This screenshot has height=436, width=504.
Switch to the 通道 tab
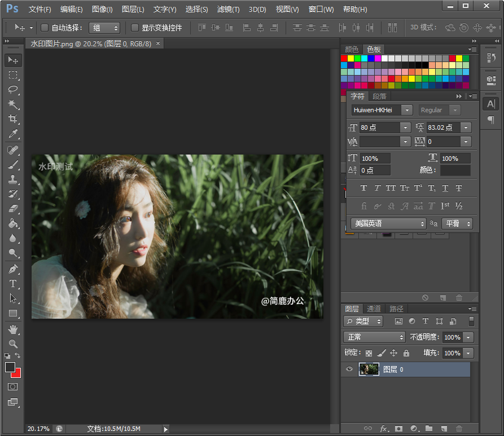pyautogui.click(x=374, y=309)
